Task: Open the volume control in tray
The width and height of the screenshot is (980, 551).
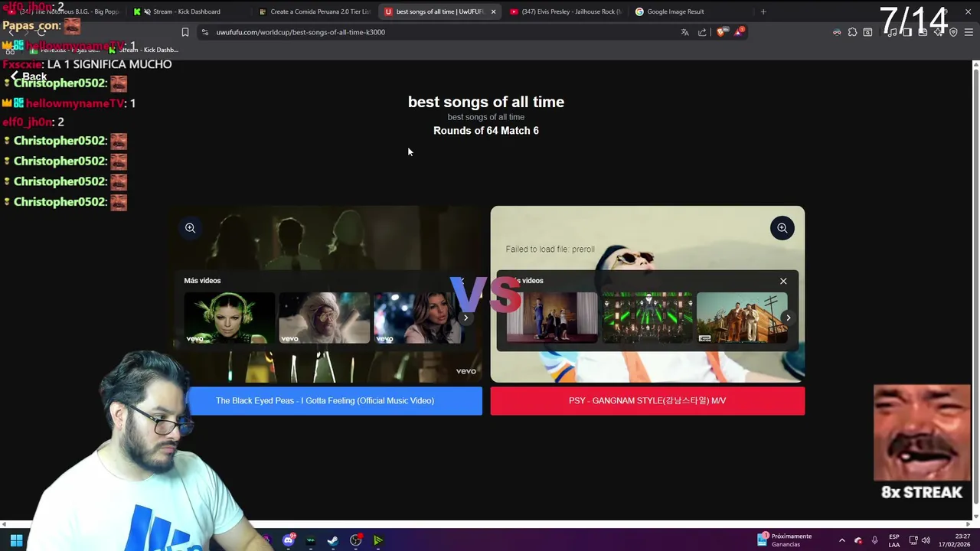Action: (926, 540)
